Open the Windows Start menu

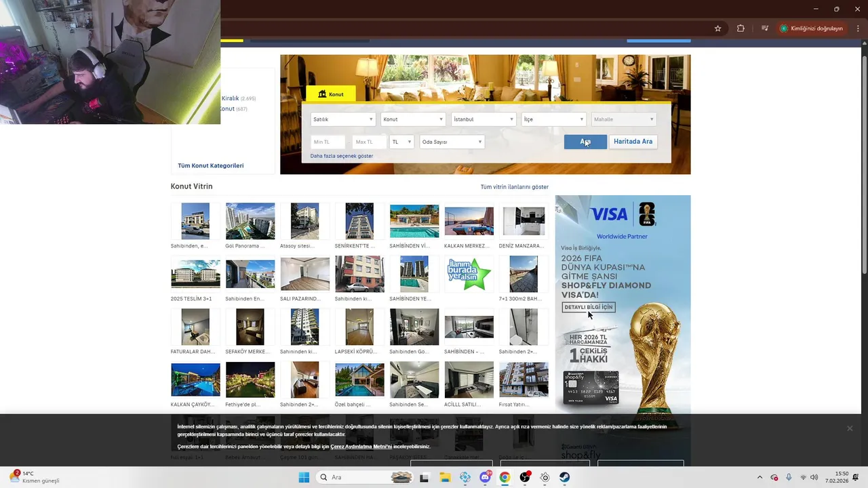coord(304,477)
